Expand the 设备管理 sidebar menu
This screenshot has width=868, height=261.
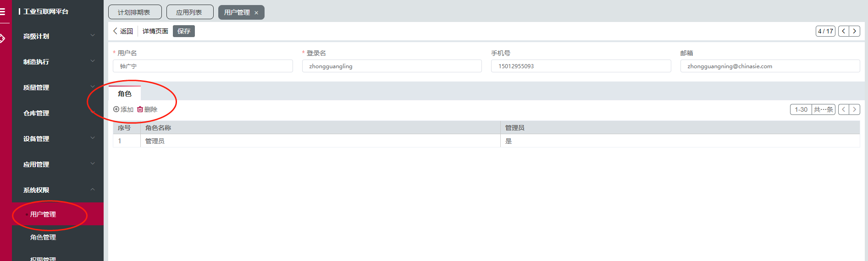[57, 139]
